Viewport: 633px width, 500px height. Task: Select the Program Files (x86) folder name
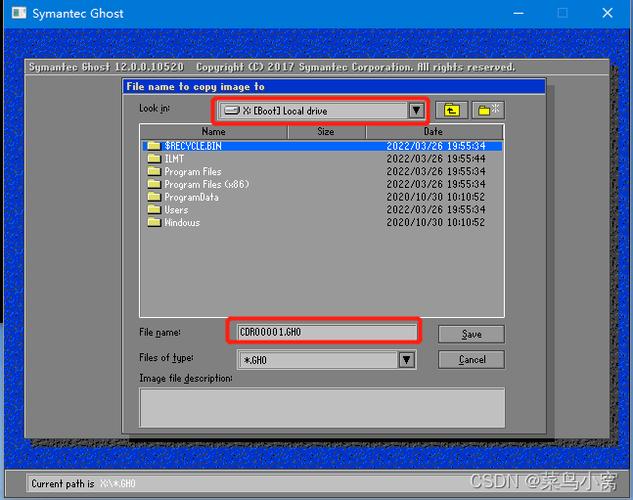click(207, 184)
